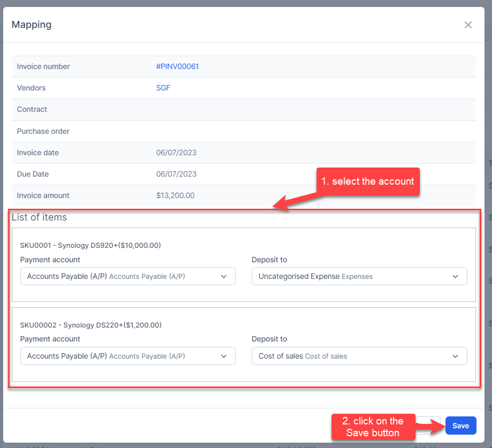Click the Contract row label
Viewport: 492px width, 448px height.
point(32,109)
